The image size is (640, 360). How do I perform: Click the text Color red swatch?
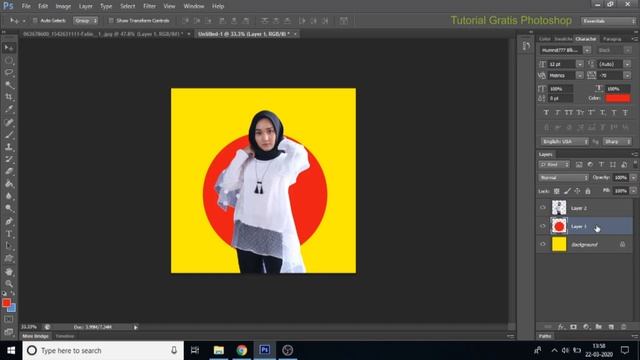[x=618, y=98]
